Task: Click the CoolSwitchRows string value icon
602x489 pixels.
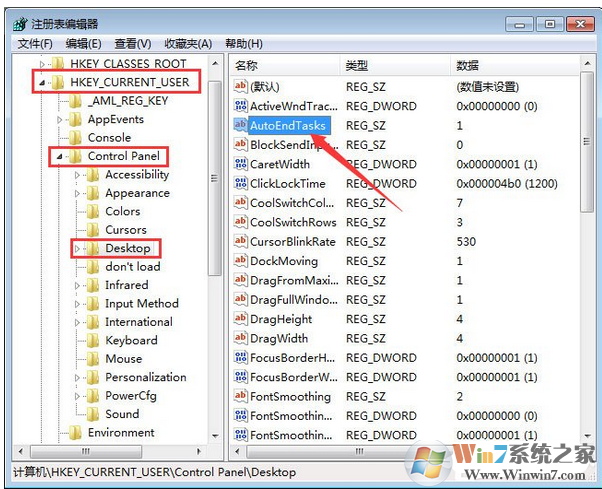Action: coord(241,222)
